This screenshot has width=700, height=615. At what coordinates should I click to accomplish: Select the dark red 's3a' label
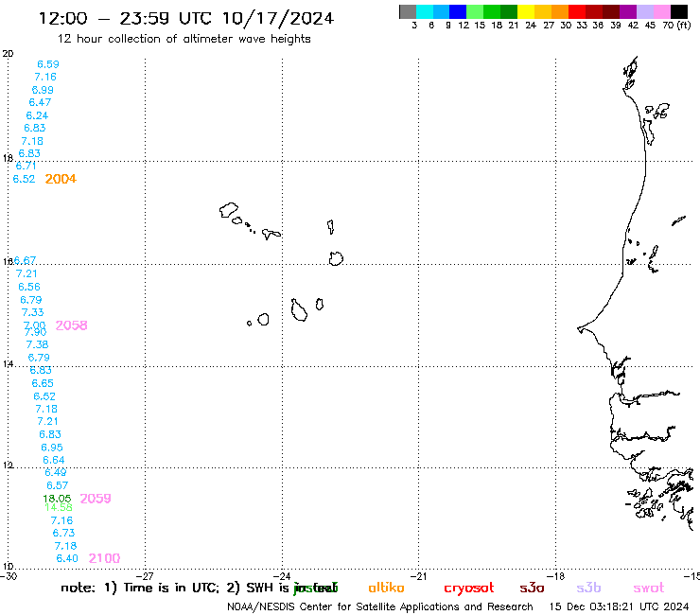click(x=532, y=588)
